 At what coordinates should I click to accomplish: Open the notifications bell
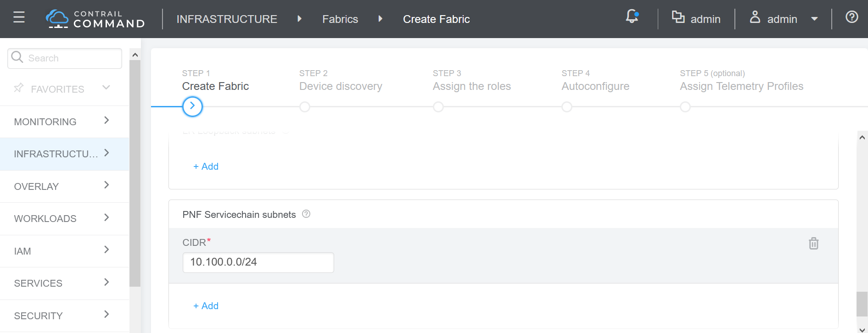point(632,17)
